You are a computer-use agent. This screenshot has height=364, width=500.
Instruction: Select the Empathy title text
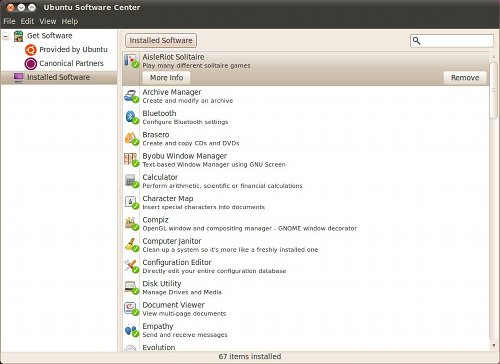pyautogui.click(x=158, y=326)
